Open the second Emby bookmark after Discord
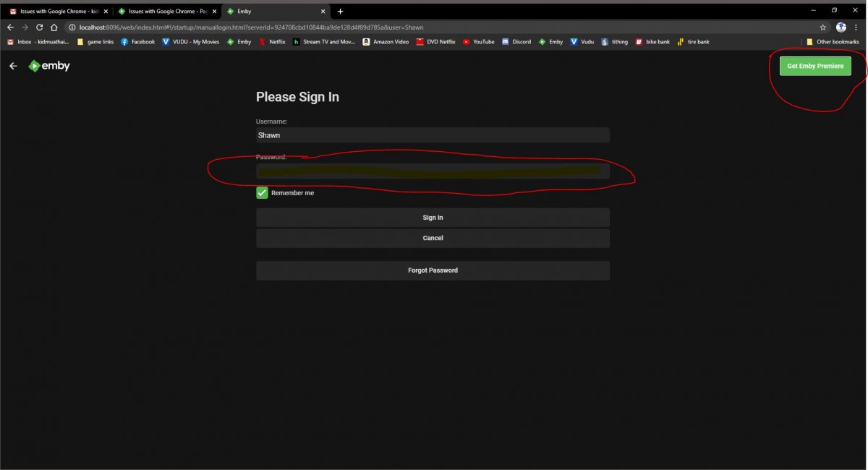Viewport: 868px width, 470px height. 550,42
